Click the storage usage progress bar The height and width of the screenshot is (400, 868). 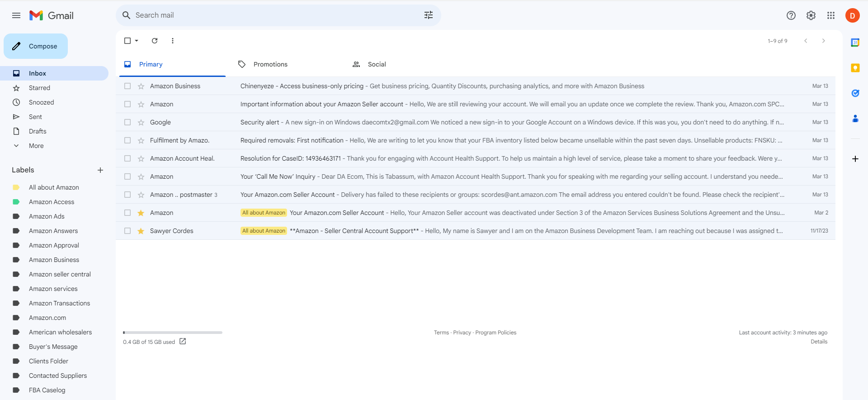[x=173, y=333]
